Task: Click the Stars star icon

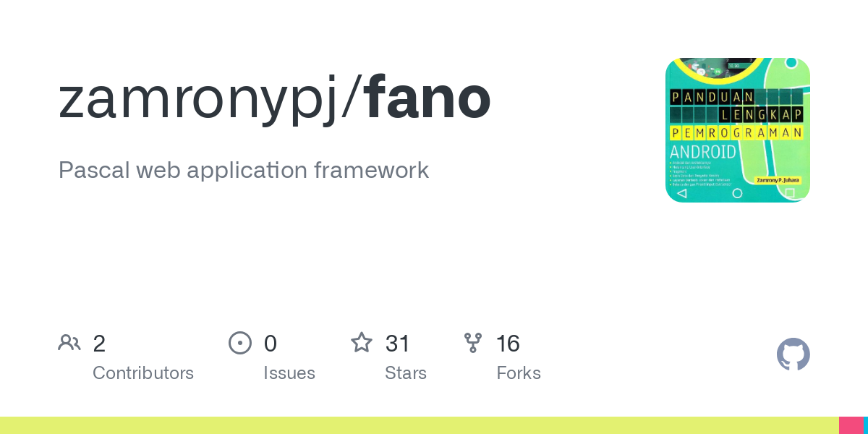Action: pyautogui.click(x=362, y=342)
